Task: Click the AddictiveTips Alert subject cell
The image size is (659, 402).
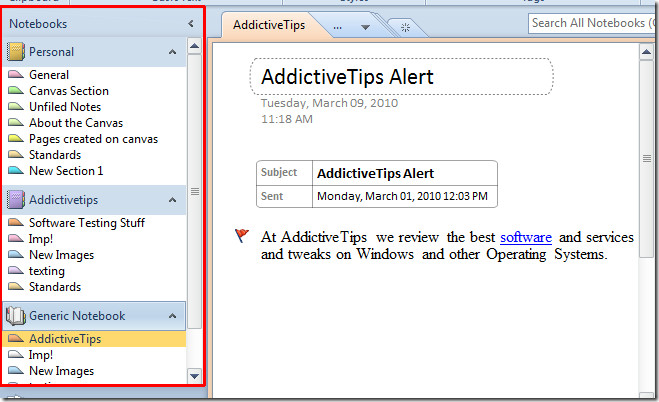Action: coord(405,173)
